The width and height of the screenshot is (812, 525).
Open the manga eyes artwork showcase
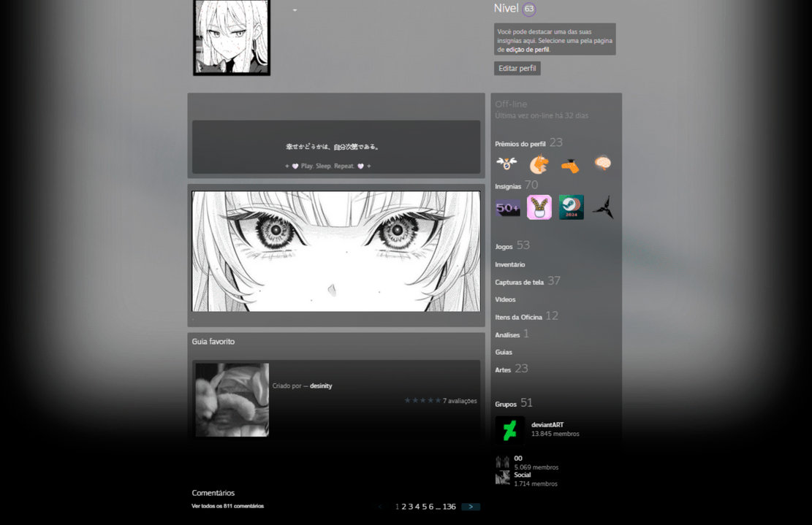(336, 251)
